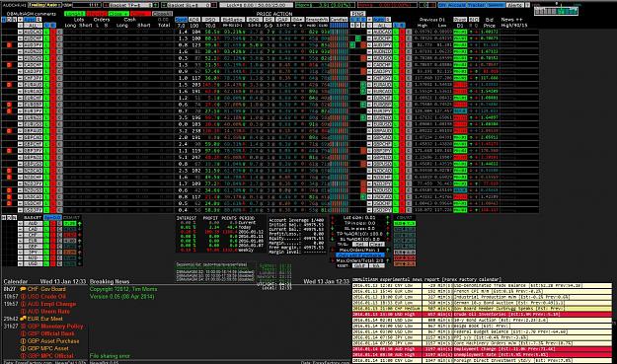Click the Clear button in TP/SL settings

(376, 244)
